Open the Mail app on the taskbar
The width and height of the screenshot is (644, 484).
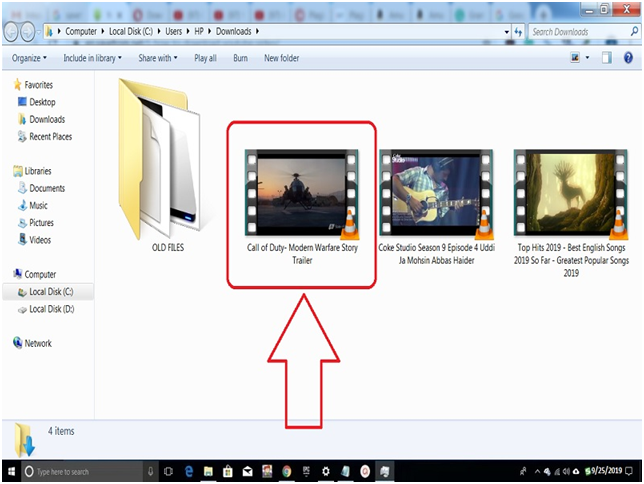[x=247, y=472]
